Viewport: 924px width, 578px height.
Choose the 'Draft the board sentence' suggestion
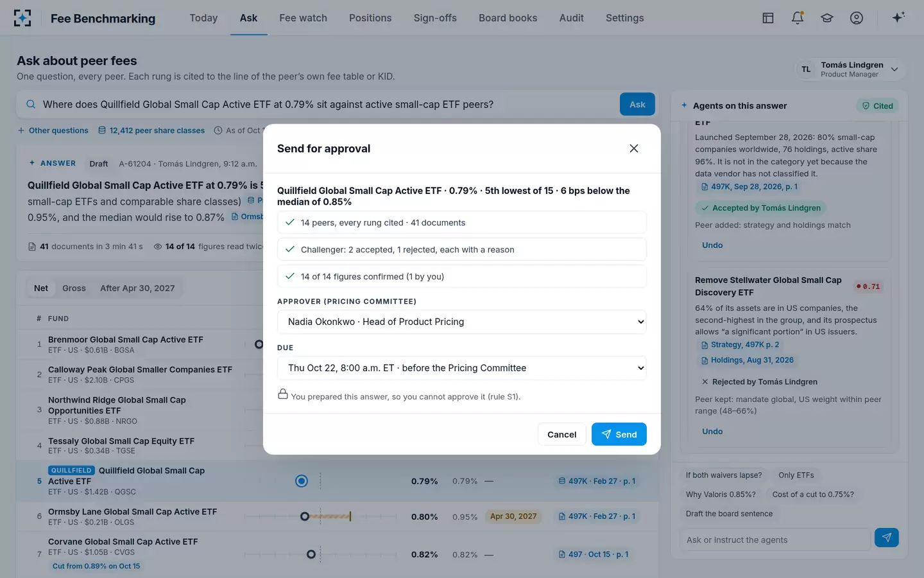tap(729, 514)
